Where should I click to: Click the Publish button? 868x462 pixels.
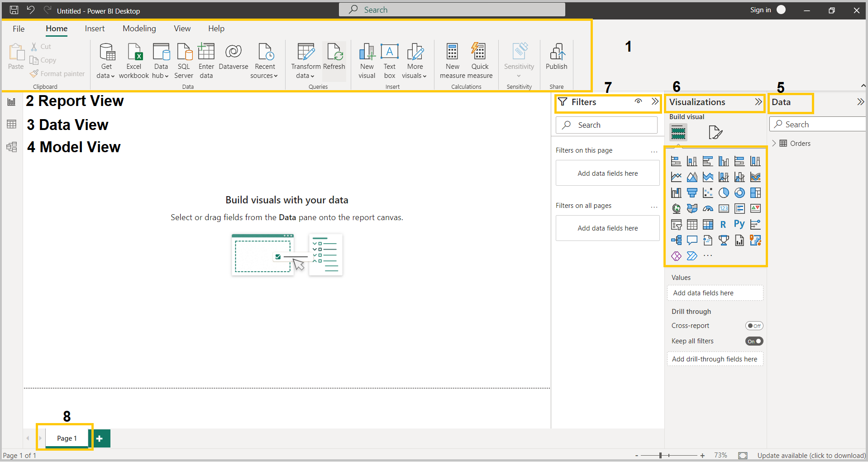click(556, 59)
